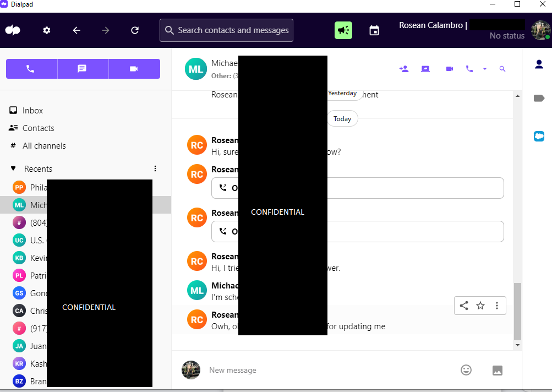This screenshot has width=552, height=392.
Task: Select the (917) number in Recents
Action: pyautogui.click(x=85, y=328)
